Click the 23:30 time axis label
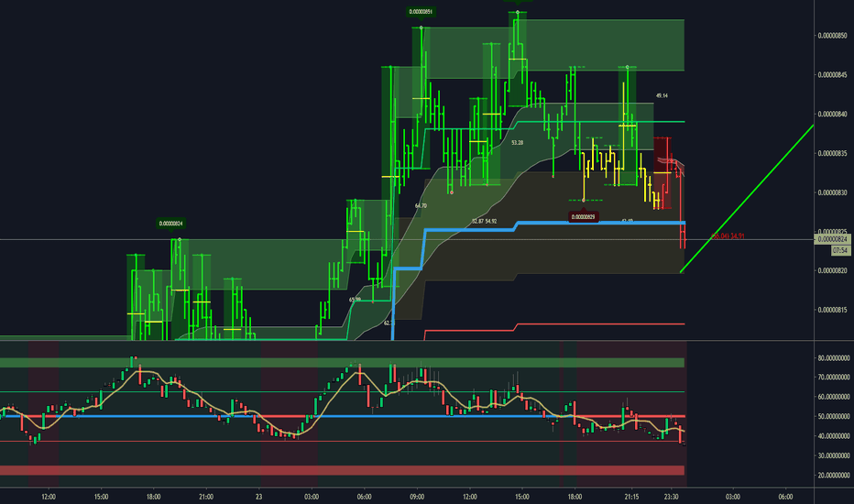 point(671,497)
